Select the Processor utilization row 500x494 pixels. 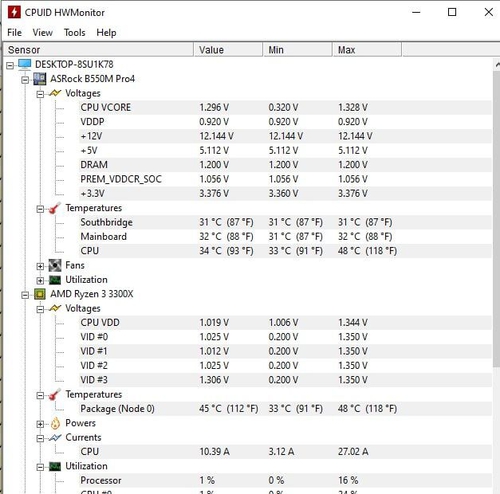tap(285, 480)
